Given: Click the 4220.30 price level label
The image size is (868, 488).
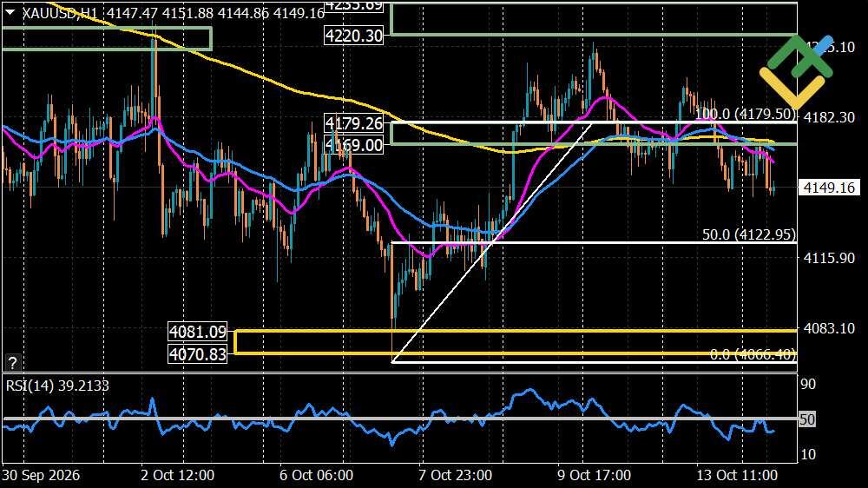Looking at the screenshot, I should (354, 36).
